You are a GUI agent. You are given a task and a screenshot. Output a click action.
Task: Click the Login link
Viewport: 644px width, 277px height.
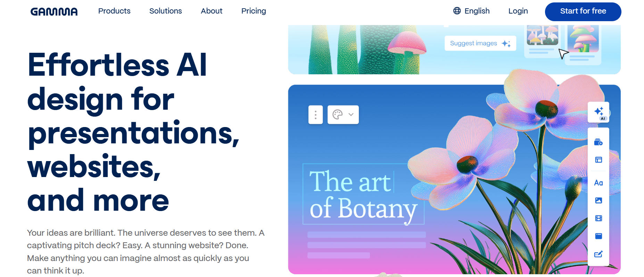[518, 11]
